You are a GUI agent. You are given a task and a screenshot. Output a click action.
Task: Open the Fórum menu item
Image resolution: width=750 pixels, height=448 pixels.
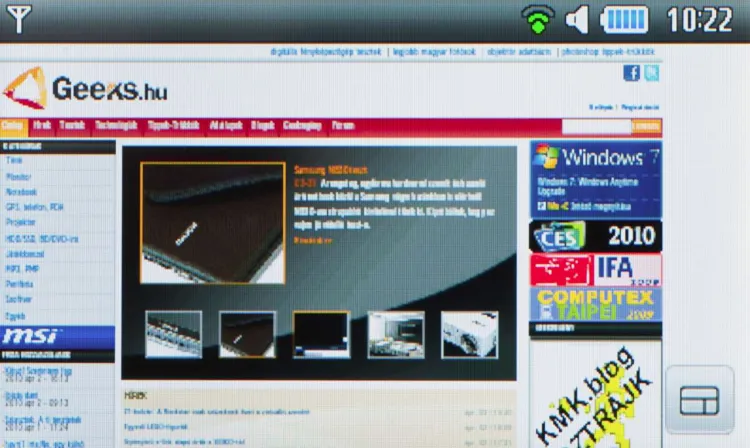pyautogui.click(x=343, y=126)
